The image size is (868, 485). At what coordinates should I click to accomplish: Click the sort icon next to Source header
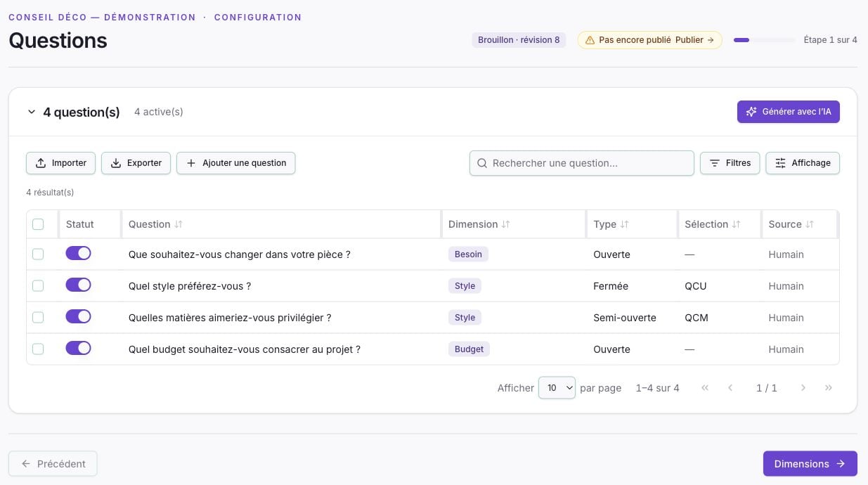(810, 224)
